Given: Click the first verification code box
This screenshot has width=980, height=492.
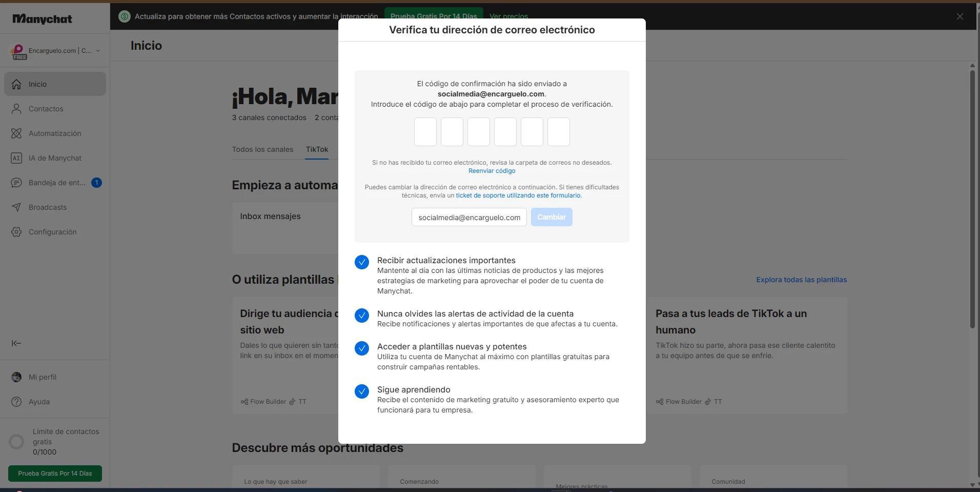Looking at the screenshot, I should tap(425, 132).
